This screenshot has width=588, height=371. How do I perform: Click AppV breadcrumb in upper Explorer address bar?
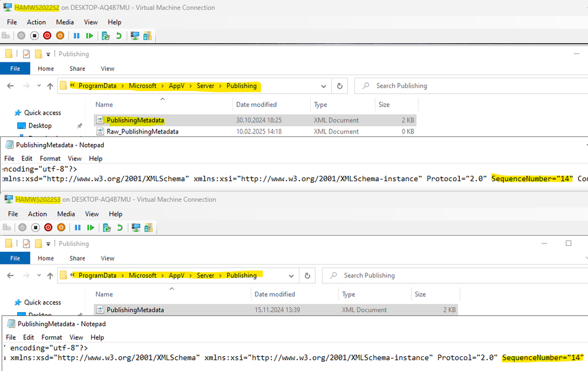pos(177,86)
